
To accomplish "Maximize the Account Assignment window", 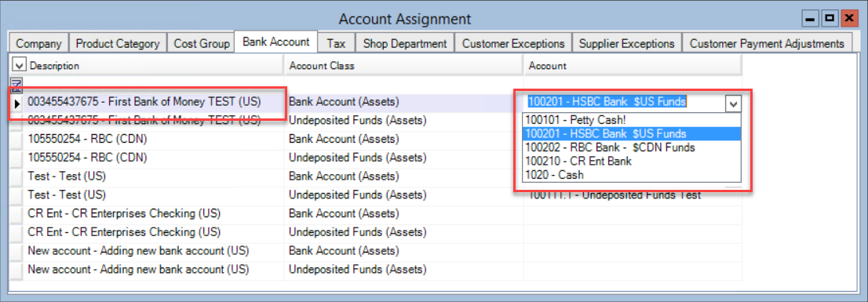I will click(830, 20).
